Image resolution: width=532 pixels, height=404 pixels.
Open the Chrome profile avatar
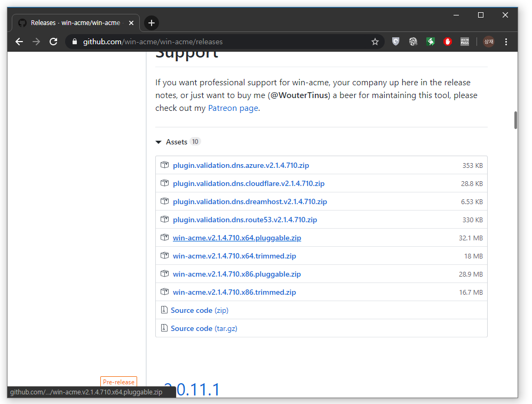[x=489, y=42]
